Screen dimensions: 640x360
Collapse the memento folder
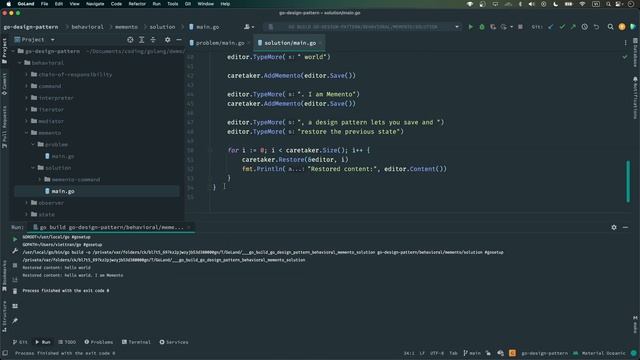(x=27, y=133)
